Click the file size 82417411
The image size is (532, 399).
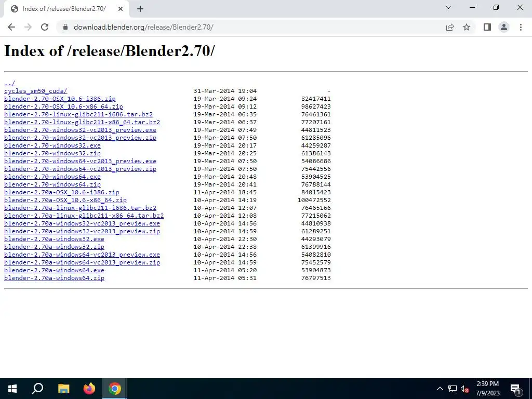(x=316, y=99)
